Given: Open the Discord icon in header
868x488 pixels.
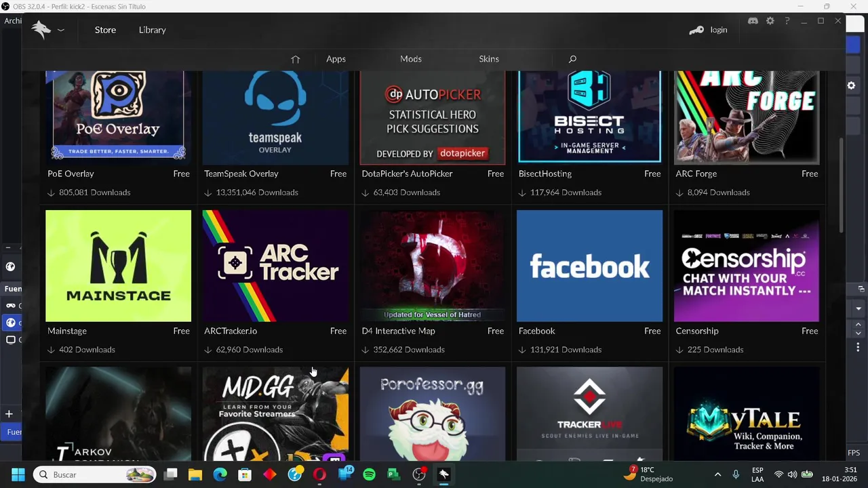Looking at the screenshot, I should pos(753,21).
